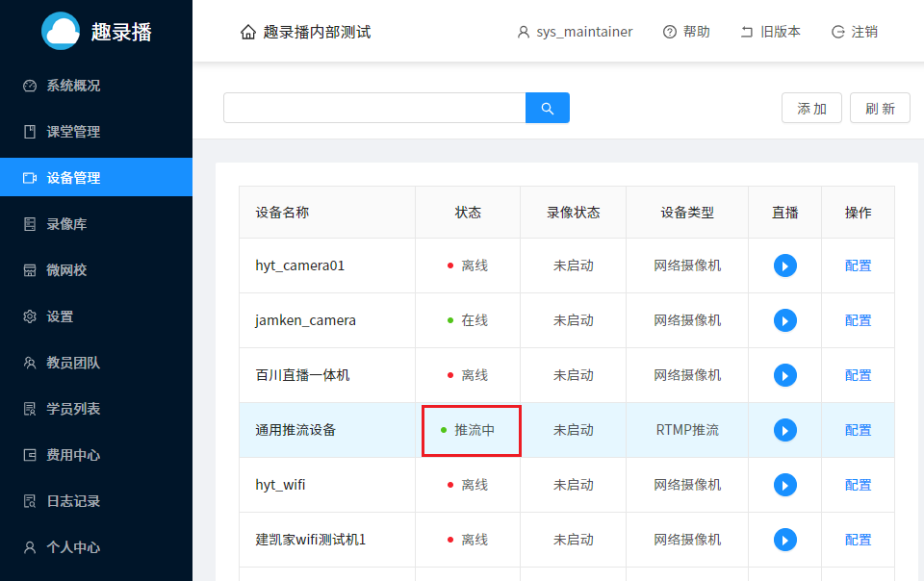Screen dimensions: 924x581
Task: Click the 趣录播 cloud logo
Action: (61, 31)
